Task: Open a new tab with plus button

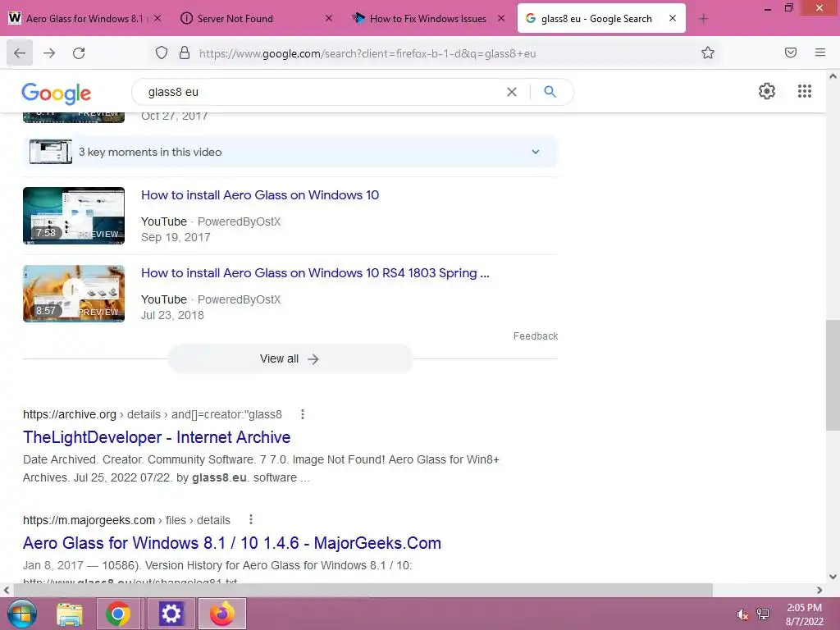Action: coord(703,19)
